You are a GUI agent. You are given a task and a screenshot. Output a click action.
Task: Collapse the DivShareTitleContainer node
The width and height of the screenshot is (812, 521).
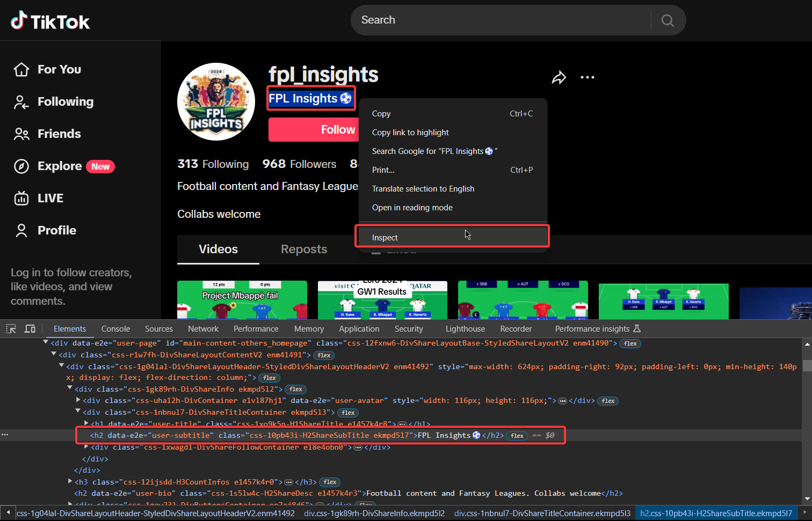78,412
